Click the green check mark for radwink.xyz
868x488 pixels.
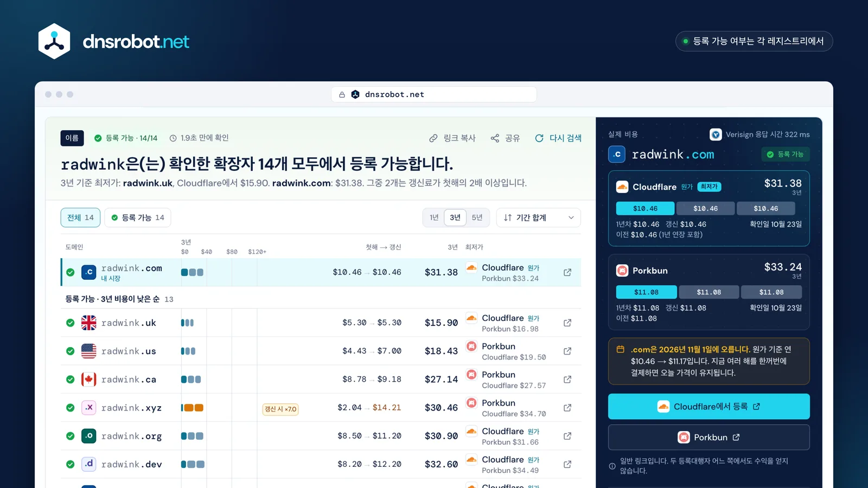click(71, 407)
